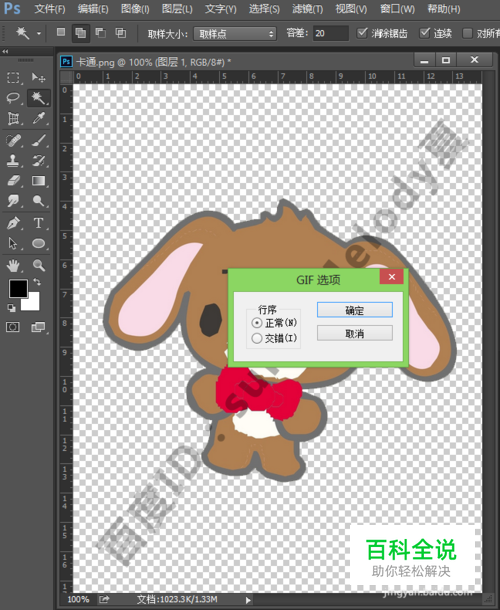Open the 帮助(H) menu

click(444, 9)
